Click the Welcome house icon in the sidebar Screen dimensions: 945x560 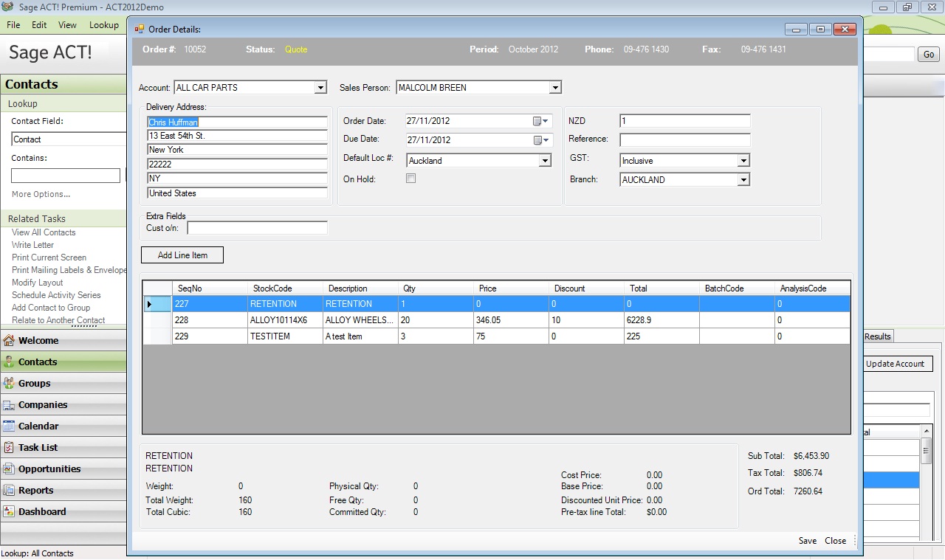click(9, 341)
